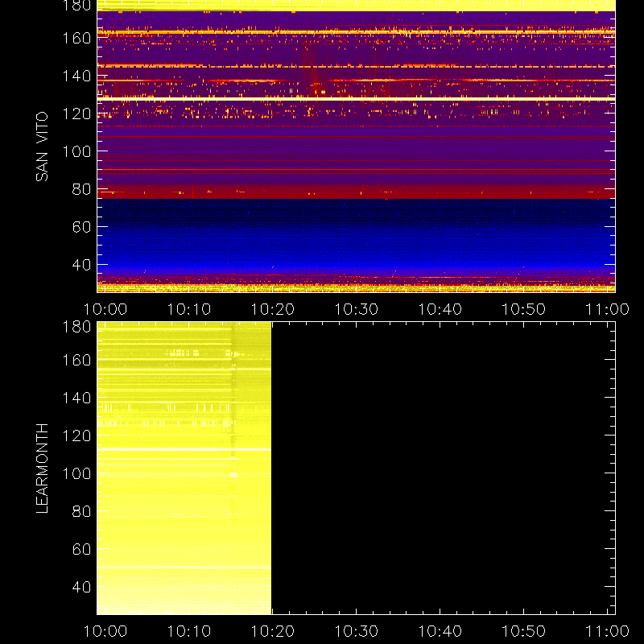Choose the 10:40 time label under Learmonth plot
644x644 pixels.
coord(440,631)
